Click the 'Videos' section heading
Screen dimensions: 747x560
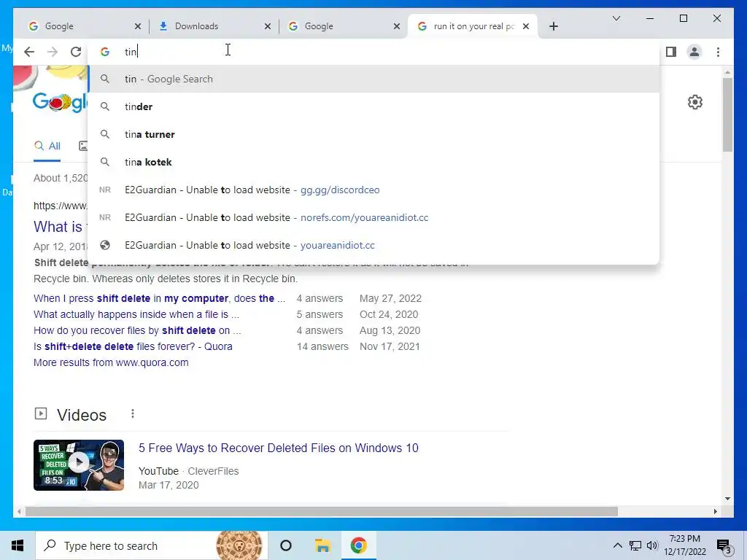point(82,415)
